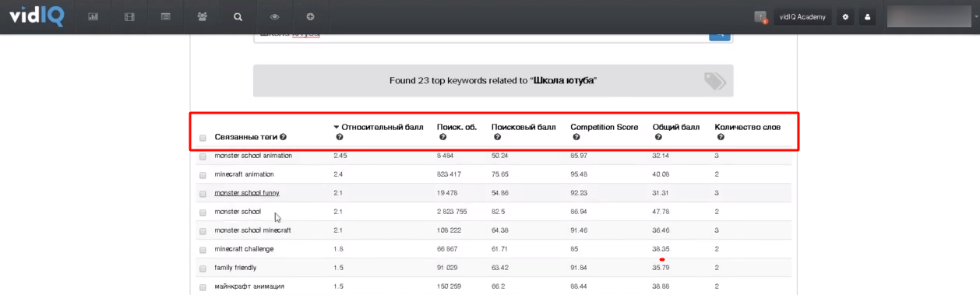Screen dimensions: 980x295
Task: Check the monster school minecraft row
Action: click(203, 231)
